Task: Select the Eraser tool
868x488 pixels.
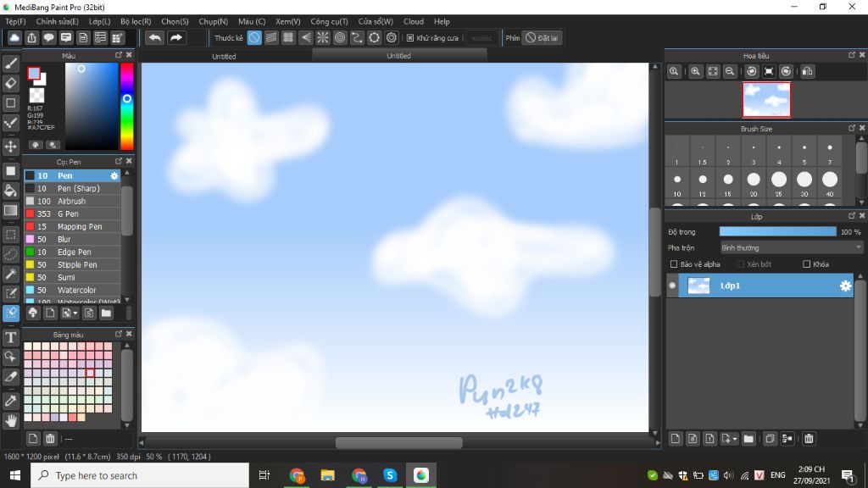Action: coord(10,83)
